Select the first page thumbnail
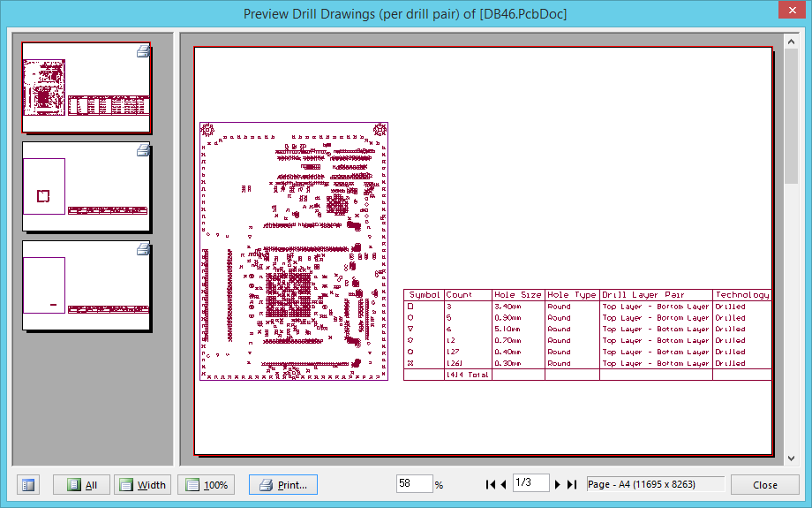This screenshot has height=508, width=812. pos(86,87)
